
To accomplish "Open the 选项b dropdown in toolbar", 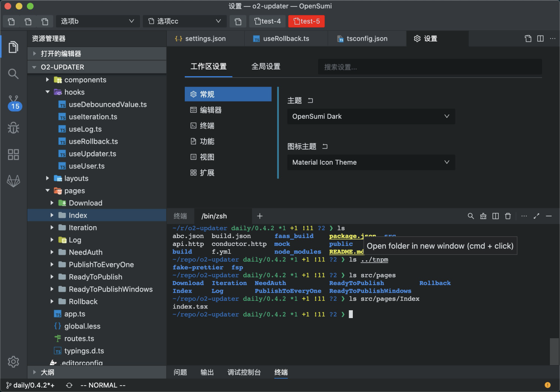I will 98,21.
